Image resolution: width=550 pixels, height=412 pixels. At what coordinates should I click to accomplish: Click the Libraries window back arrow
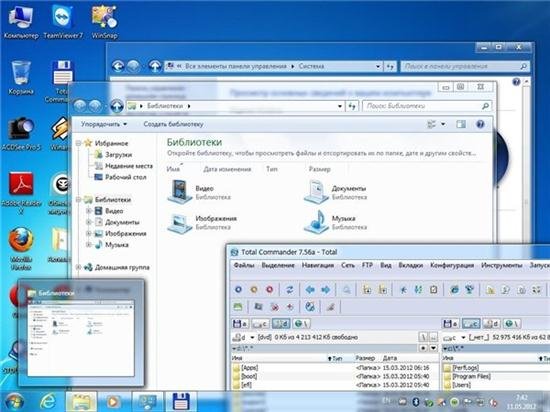click(x=80, y=106)
